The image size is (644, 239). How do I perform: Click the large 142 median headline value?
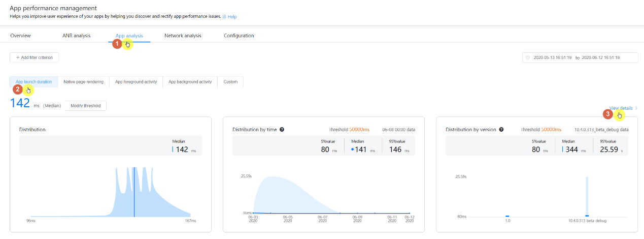(x=21, y=103)
